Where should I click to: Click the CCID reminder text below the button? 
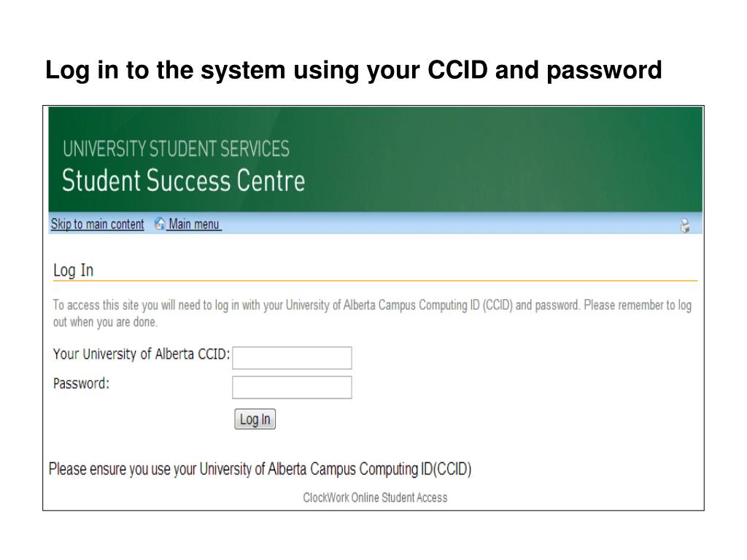click(260, 469)
